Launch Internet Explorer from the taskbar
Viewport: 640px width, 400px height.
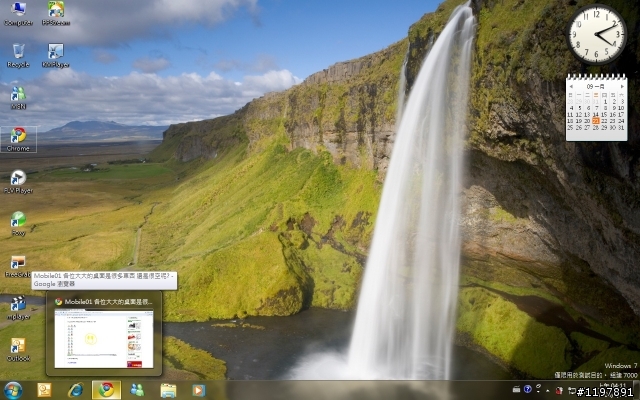(76, 390)
